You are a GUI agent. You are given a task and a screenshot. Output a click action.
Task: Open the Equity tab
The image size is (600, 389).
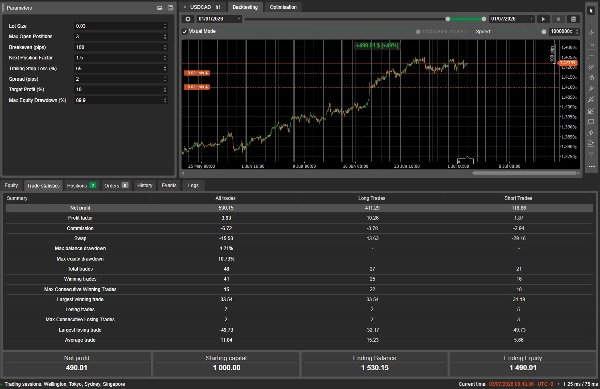point(11,186)
